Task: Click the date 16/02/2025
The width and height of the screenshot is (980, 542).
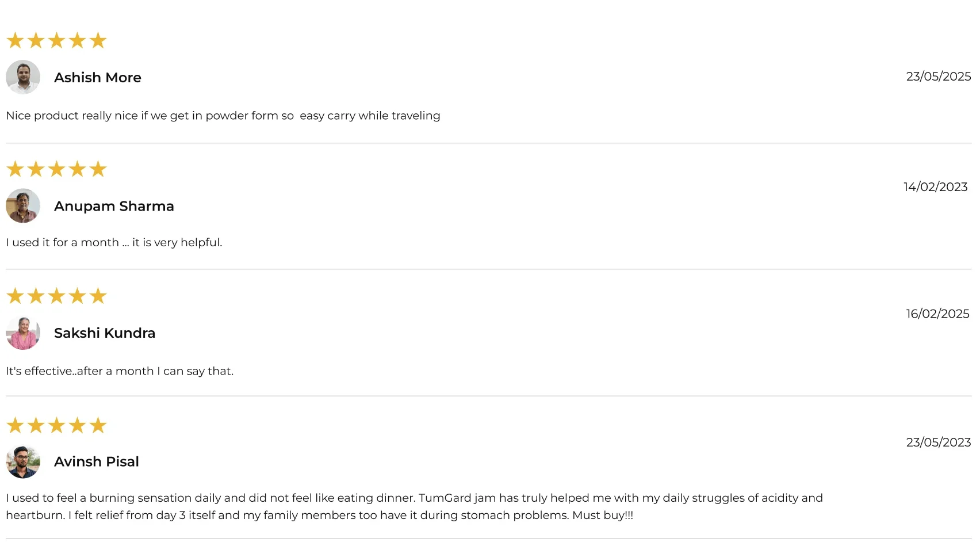Action: click(x=937, y=314)
